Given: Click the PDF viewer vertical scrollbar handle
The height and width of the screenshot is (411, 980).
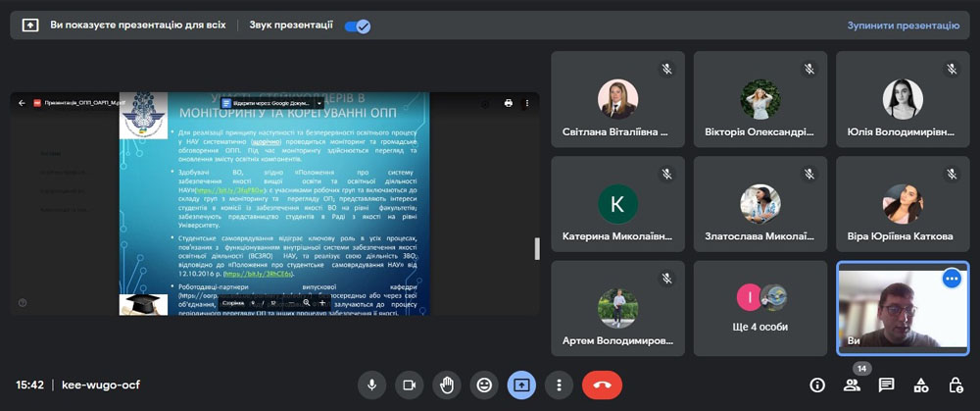Looking at the screenshot, I should coord(536,248).
